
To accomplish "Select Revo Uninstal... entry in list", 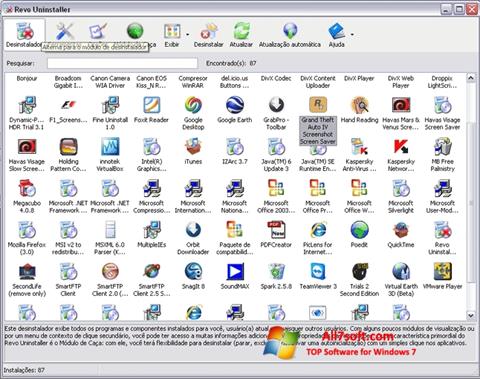I will click(x=442, y=238).
